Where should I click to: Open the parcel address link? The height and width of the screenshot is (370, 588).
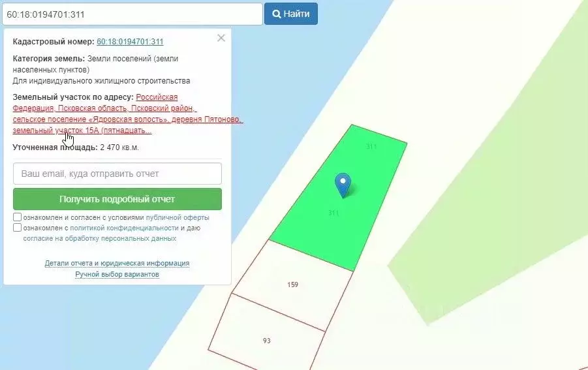[127, 114]
